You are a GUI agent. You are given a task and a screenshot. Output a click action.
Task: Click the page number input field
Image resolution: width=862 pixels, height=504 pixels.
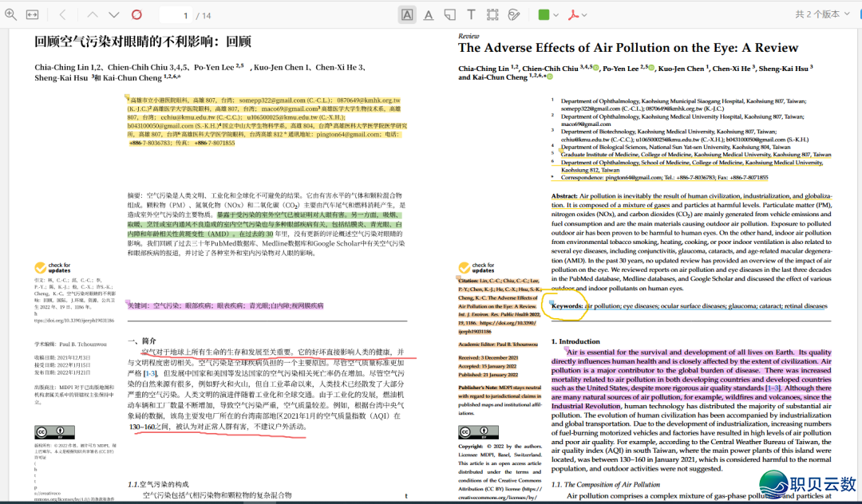[x=177, y=14]
